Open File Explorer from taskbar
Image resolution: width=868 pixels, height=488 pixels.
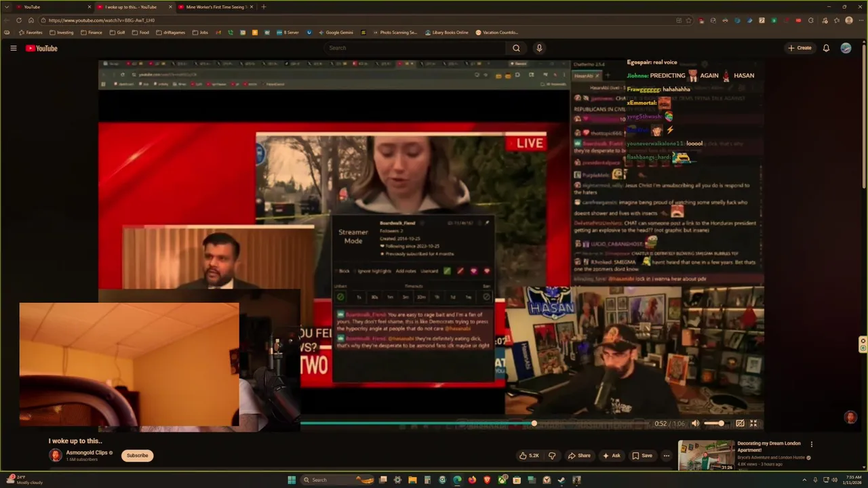click(x=412, y=480)
